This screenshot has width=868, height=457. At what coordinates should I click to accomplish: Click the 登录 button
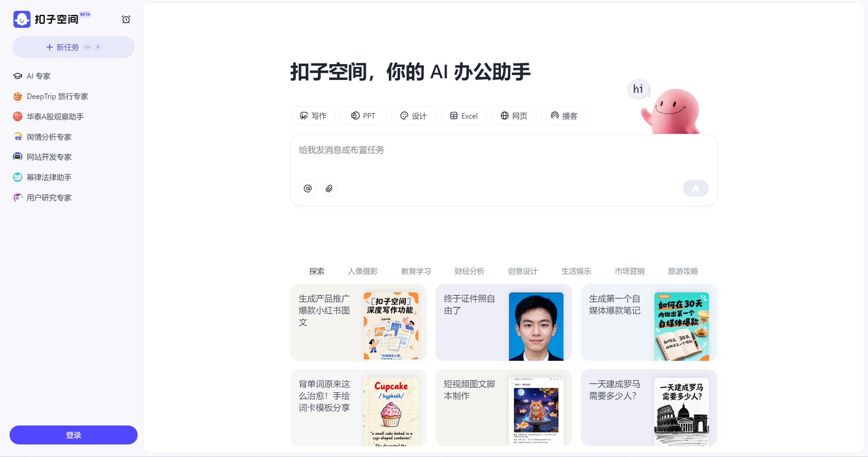coord(74,435)
